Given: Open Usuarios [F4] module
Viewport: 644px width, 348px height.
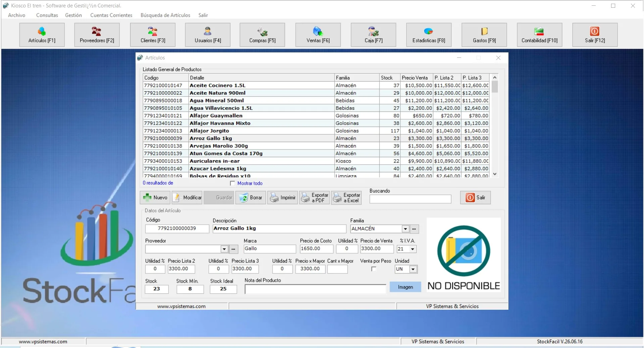Looking at the screenshot, I should tap(208, 35).
